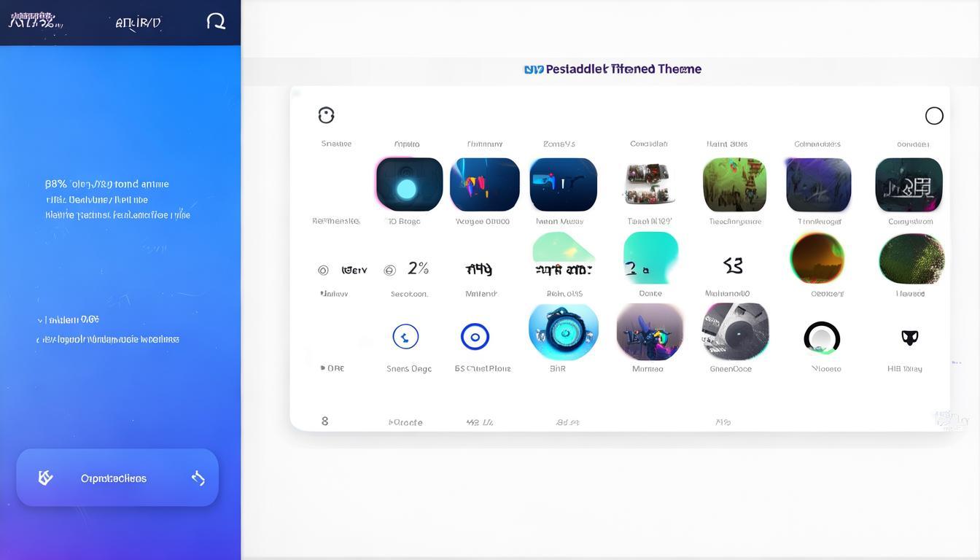Viewport: 980px width, 560px height.
Task: Click the empty circle icon at panel top-right
Action: click(x=934, y=116)
